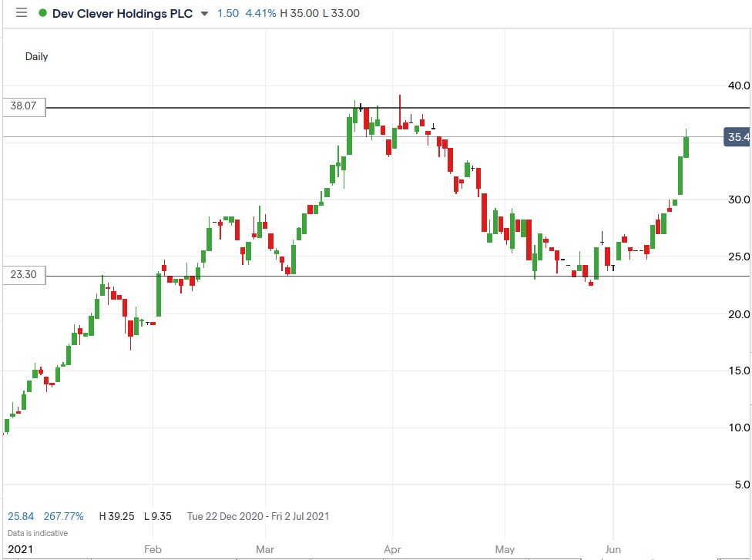Click the 23.30 support line label
752x560 pixels.
23,275
